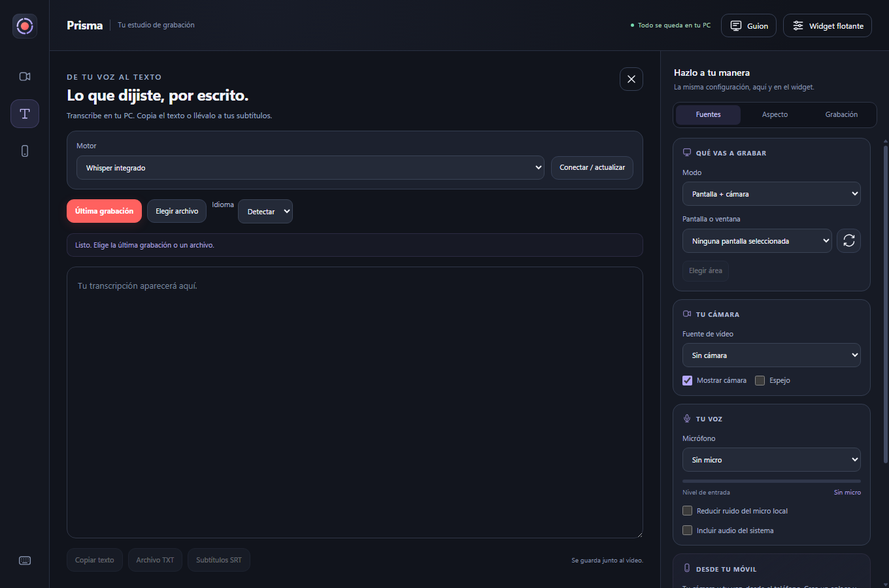This screenshot has width=889, height=588.
Task: Enable the Espejo checkbox
Action: tap(760, 380)
